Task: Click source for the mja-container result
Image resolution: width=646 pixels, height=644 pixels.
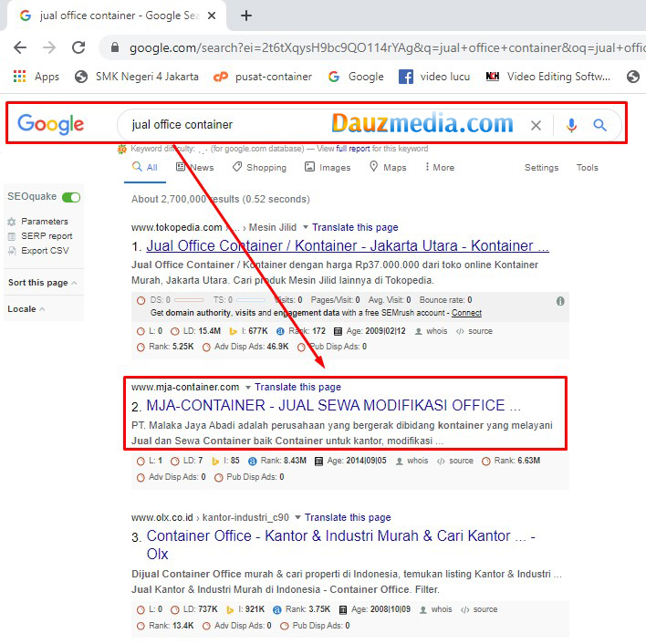Action: pyautogui.click(x=455, y=461)
